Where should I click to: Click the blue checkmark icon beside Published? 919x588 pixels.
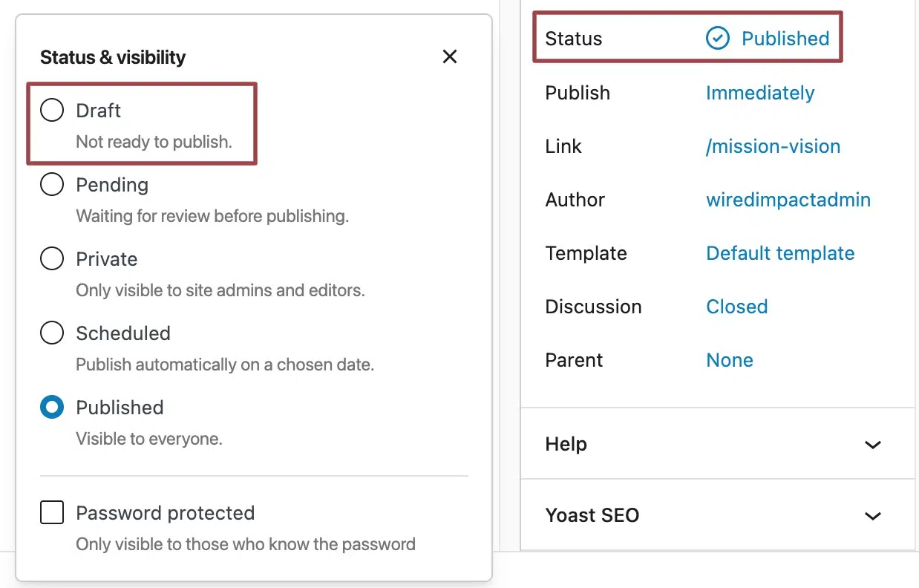(x=717, y=38)
